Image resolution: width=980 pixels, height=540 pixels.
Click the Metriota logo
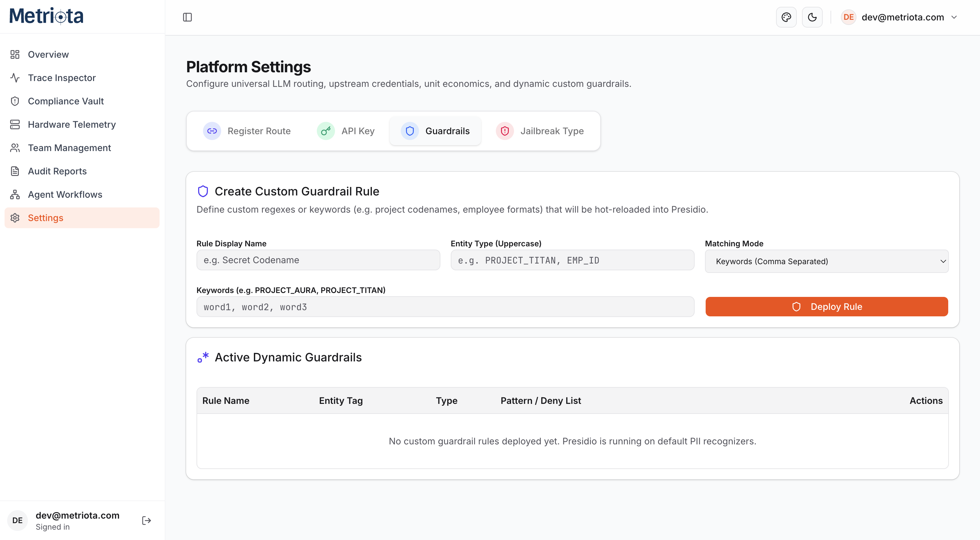(46, 16)
